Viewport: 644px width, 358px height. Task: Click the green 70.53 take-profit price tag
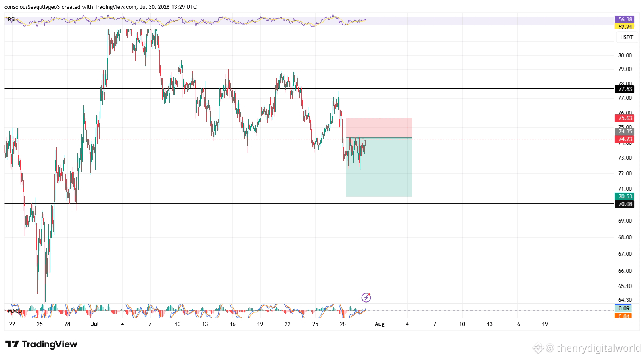click(625, 196)
